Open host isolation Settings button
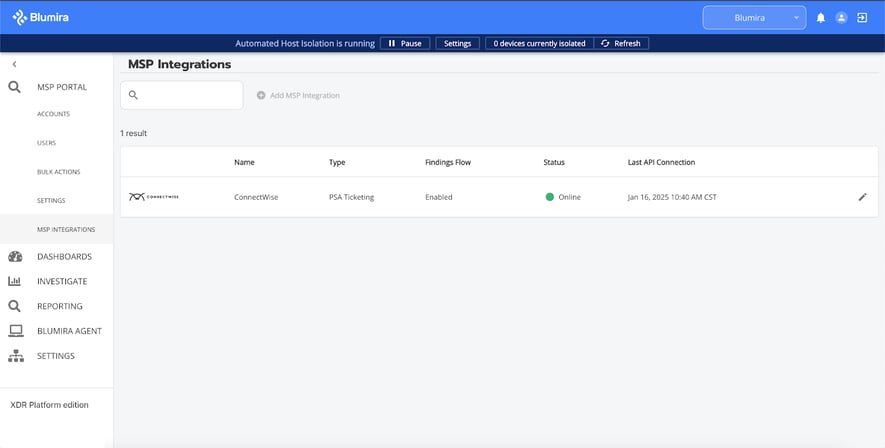Screen dimensions: 885x448 point(457,44)
